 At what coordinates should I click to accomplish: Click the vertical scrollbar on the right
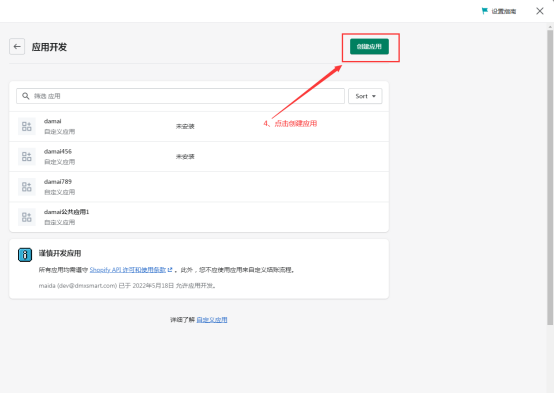(x=550, y=177)
